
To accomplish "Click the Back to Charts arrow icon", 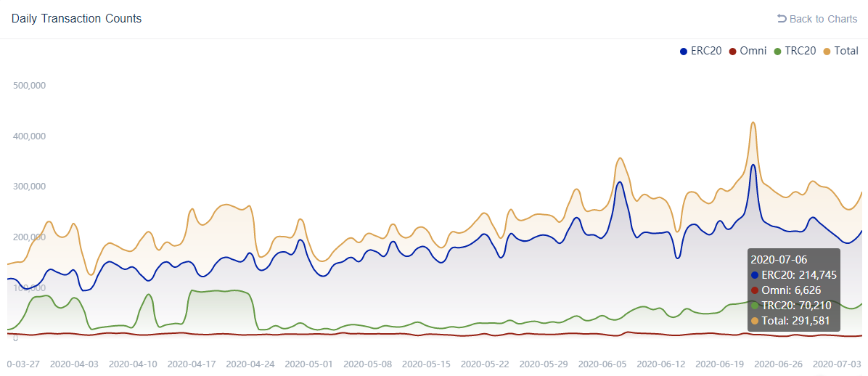I will click(x=782, y=18).
